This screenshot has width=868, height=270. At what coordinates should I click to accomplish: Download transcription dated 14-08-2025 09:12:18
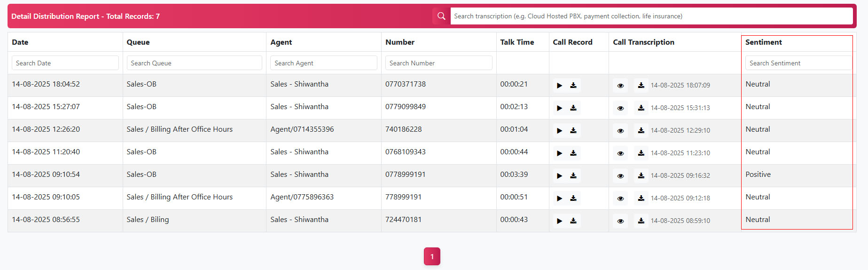641,199
